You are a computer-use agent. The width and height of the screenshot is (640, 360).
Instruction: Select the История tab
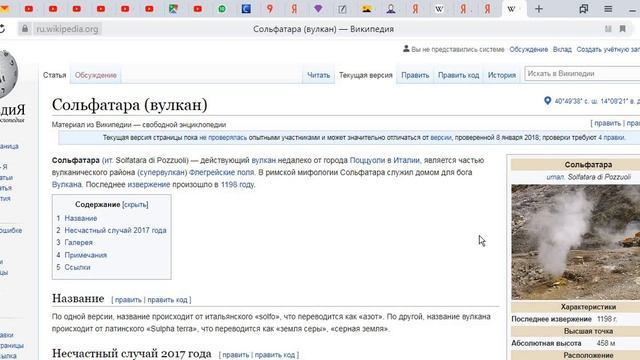click(x=502, y=75)
